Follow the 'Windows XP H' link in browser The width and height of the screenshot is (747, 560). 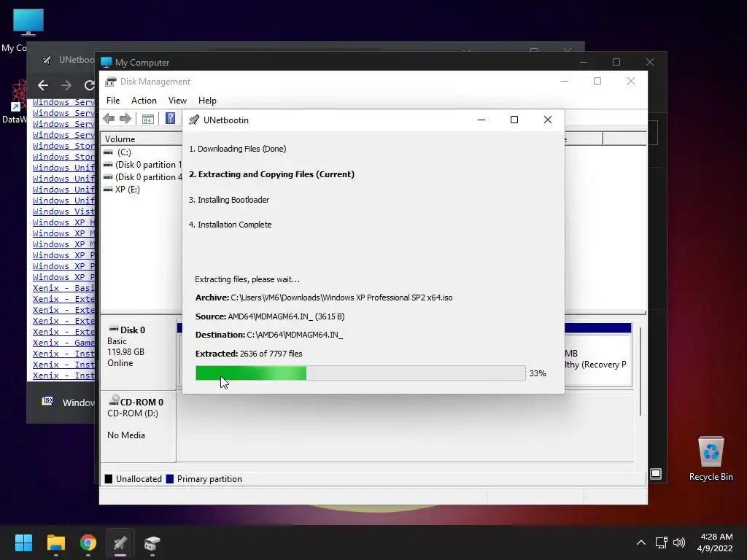pos(63,222)
